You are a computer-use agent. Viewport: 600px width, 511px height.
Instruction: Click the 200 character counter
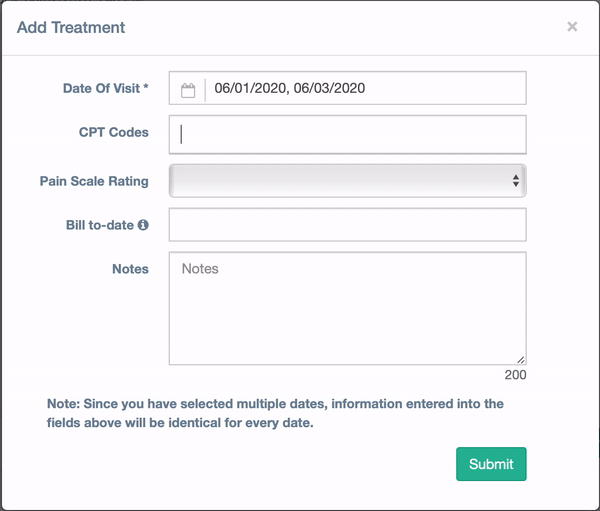(x=515, y=375)
